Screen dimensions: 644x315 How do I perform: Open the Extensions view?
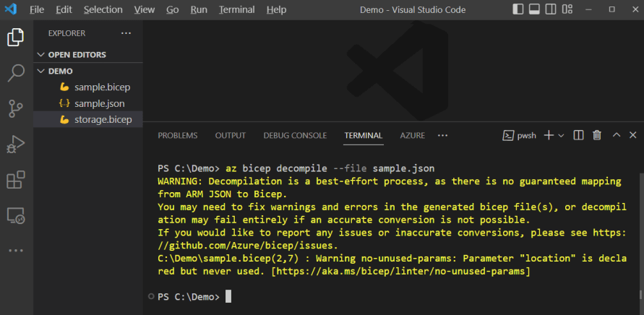point(16,179)
